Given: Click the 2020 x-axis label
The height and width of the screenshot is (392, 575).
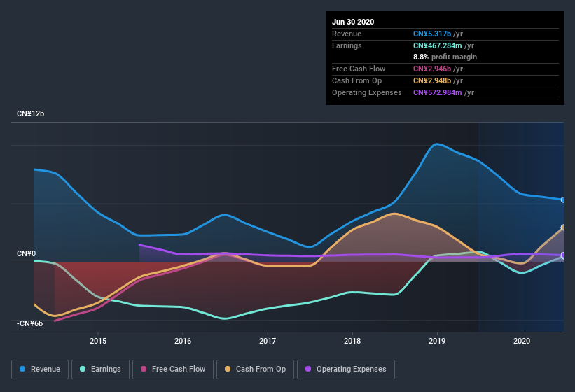Looking at the screenshot, I should [522, 341].
